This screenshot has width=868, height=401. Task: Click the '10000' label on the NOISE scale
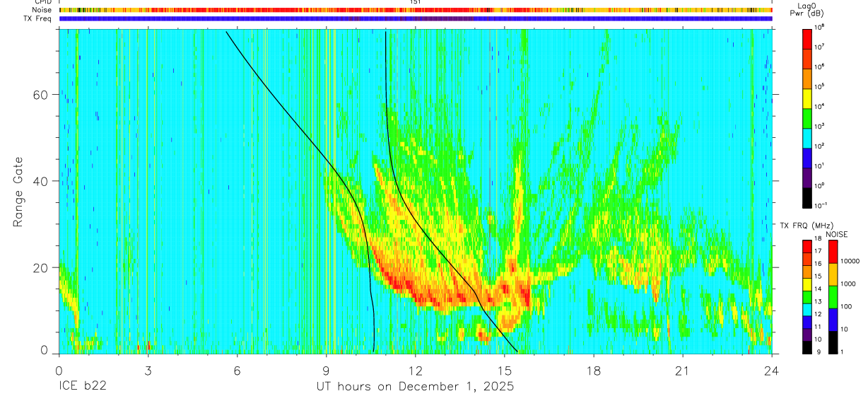(x=850, y=262)
